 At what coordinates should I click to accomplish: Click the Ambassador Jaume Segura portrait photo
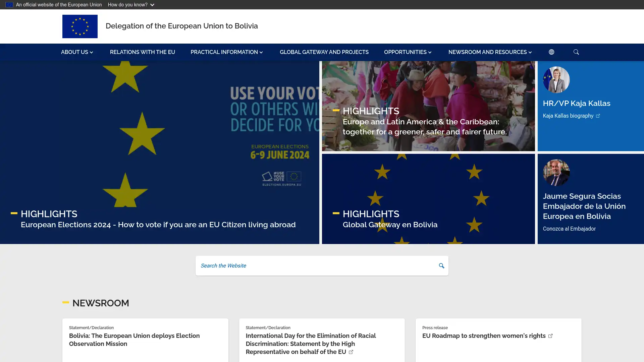point(556,173)
